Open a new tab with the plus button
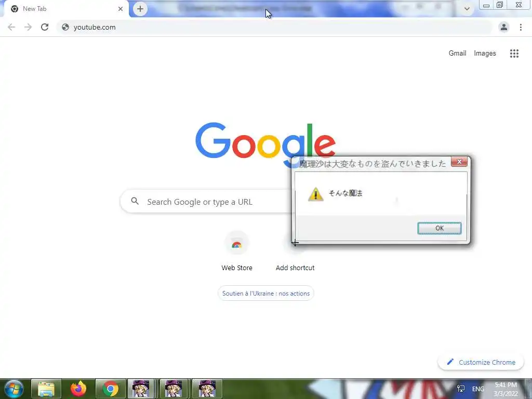Screen dimensions: 532x399 click(x=140, y=9)
